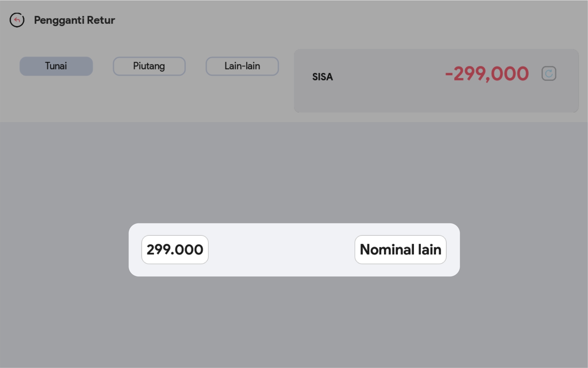Click the Pengganti Retur page title
Image resolution: width=588 pixels, height=368 pixels.
[x=74, y=20]
